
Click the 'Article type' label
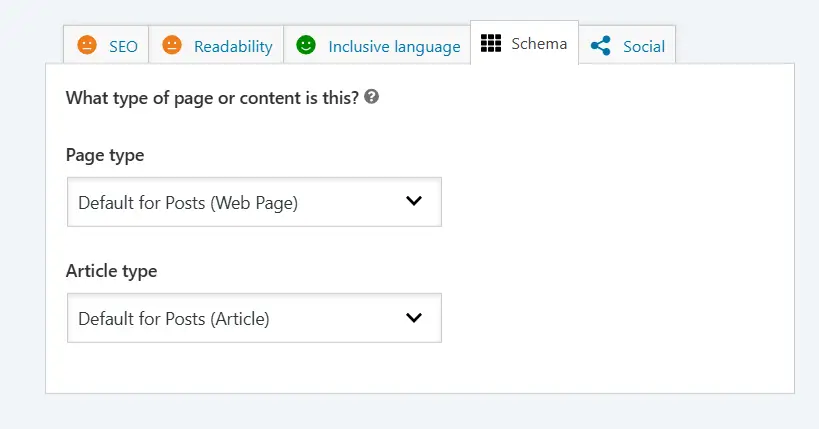111,271
